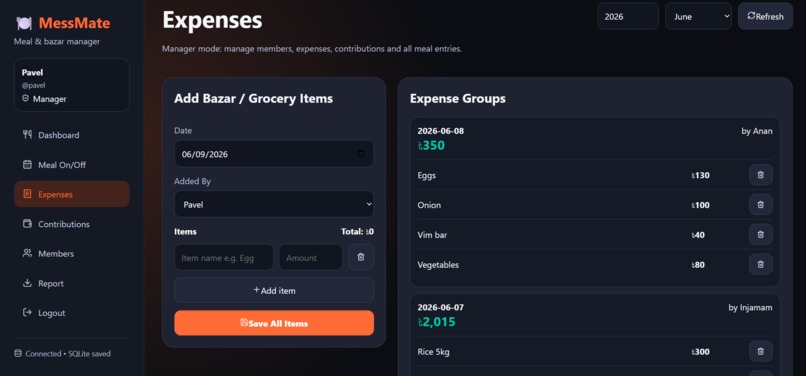The image size is (806, 376).
Task: Click the Pavel user profile card
Action: point(71,84)
